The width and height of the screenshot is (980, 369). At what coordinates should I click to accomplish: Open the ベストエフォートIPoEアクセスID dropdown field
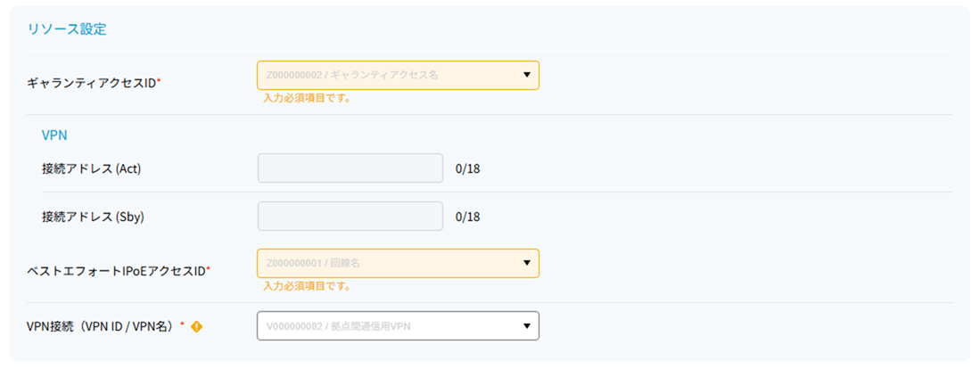(x=398, y=264)
